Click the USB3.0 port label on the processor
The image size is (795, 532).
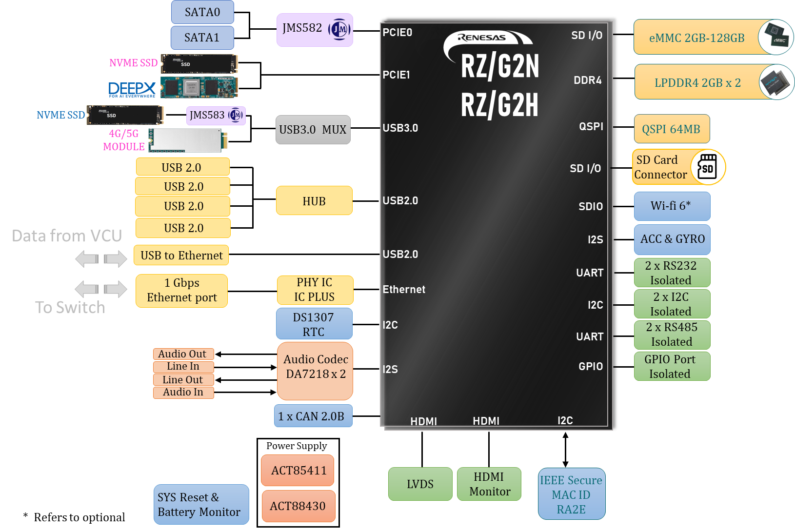pyautogui.click(x=400, y=128)
